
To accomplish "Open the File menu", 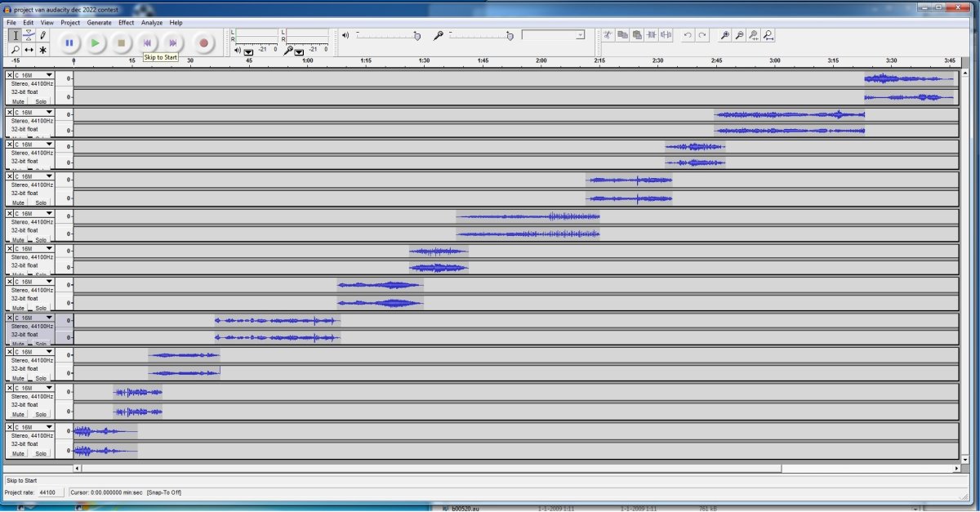I will click(11, 23).
